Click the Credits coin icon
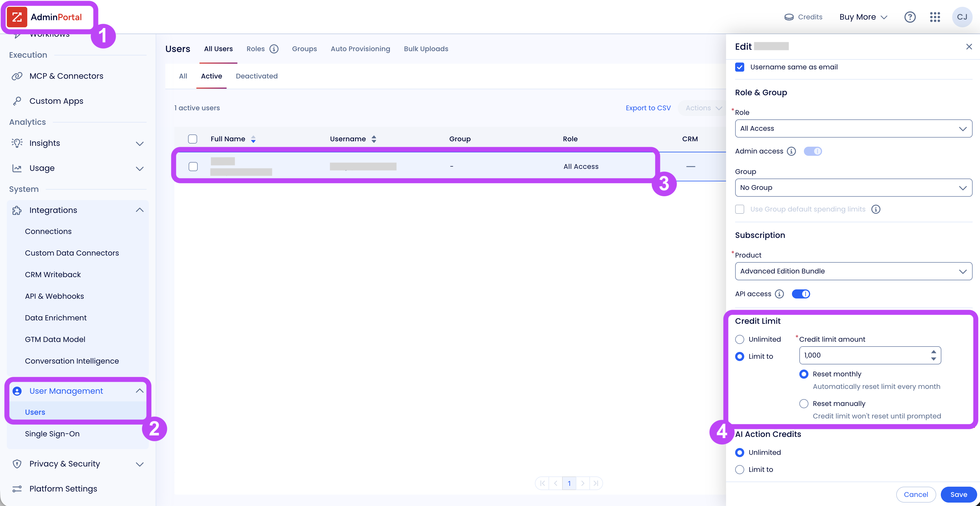This screenshot has width=980, height=506. [x=789, y=17]
